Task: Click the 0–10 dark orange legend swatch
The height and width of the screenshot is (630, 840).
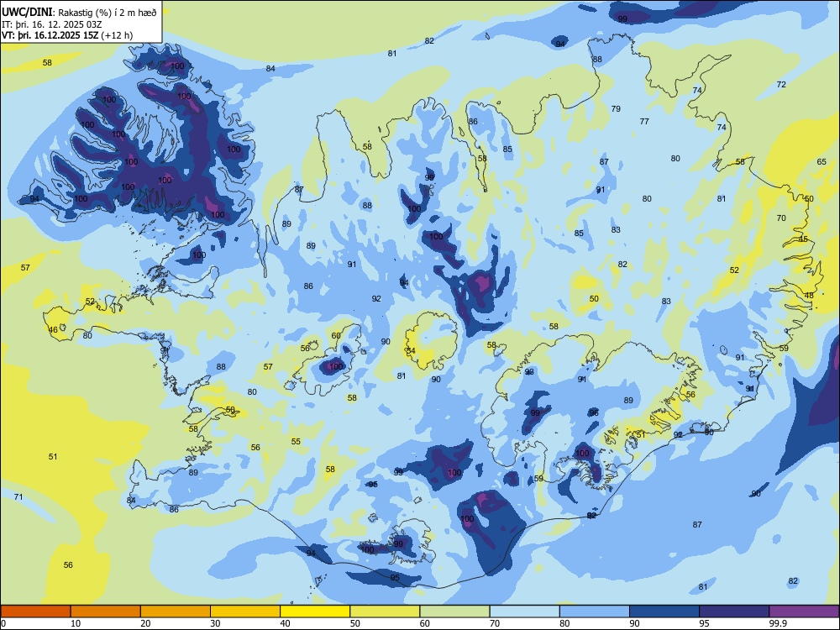Action: [35, 612]
